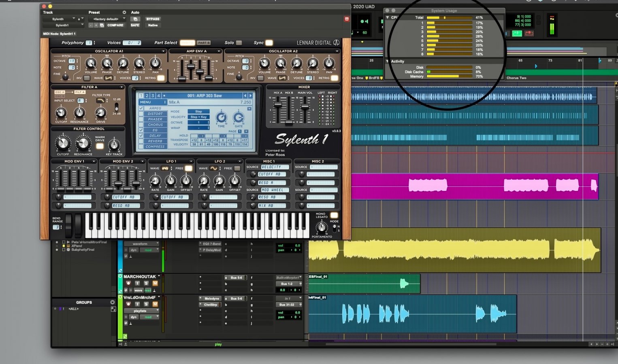
Task: Mute the MARCH4OUTAK track
Action: click(x=155, y=283)
